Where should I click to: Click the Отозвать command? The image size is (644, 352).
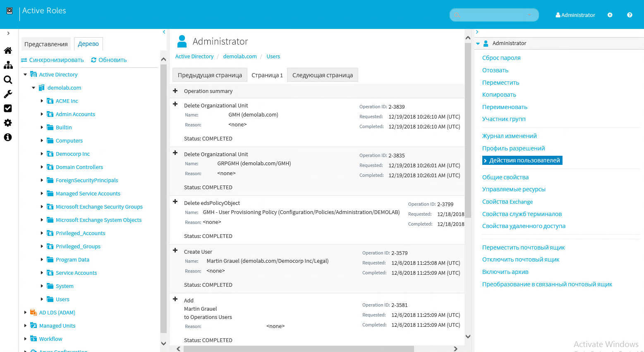click(x=495, y=70)
